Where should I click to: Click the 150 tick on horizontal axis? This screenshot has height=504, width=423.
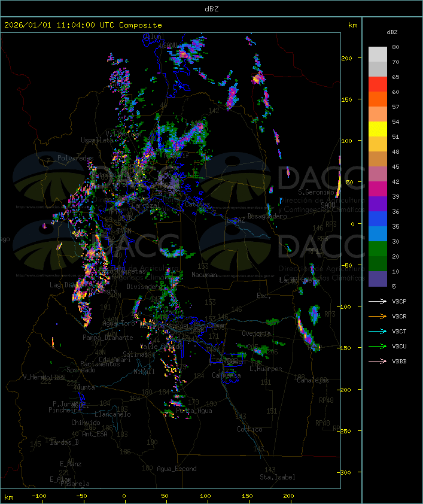[247, 496]
